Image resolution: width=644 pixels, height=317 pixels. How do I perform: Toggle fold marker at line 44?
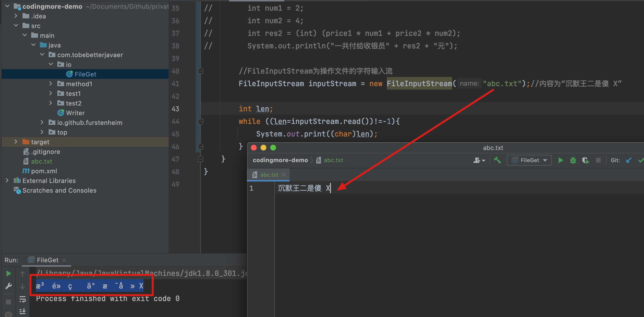point(200,122)
